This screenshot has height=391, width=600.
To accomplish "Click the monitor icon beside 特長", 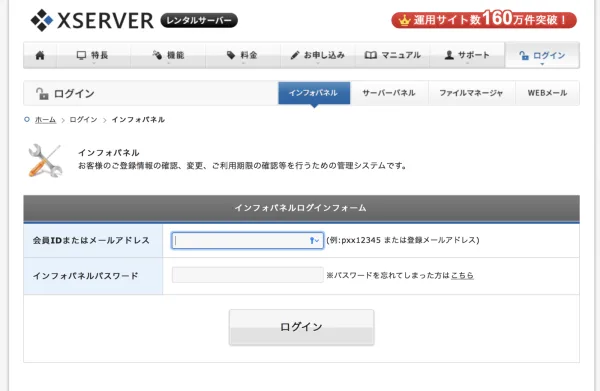I will pos(82,55).
